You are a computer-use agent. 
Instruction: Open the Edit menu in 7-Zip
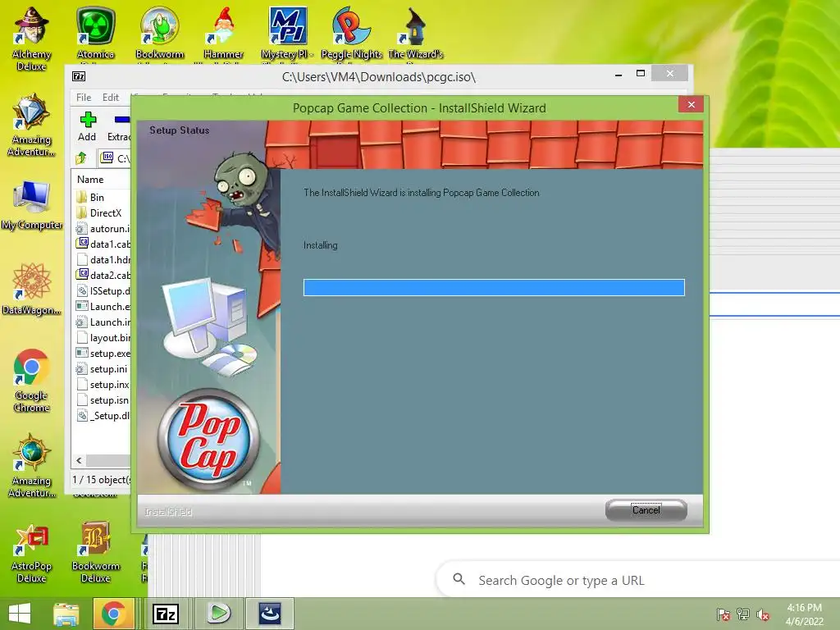[111, 98]
